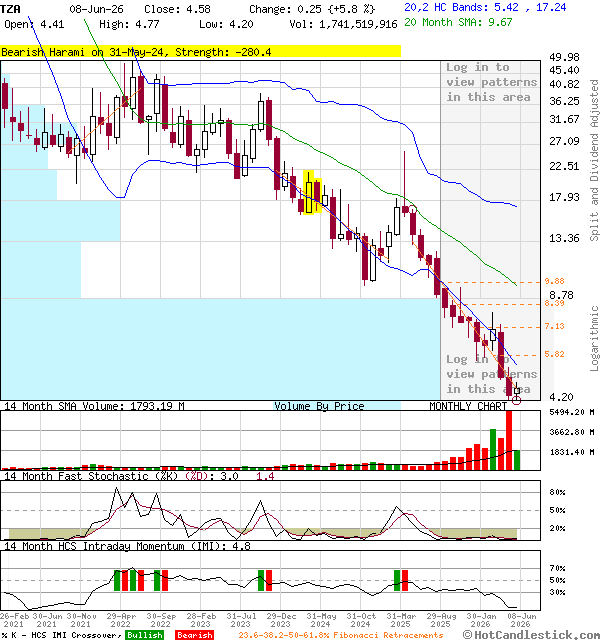Click the red Bearish legend badge
This screenshot has width=600, height=640.
click(195, 635)
